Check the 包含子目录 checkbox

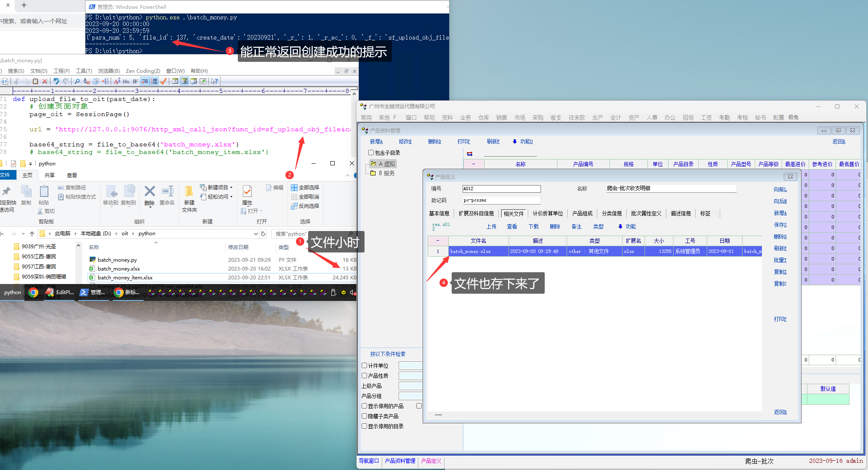coord(371,153)
